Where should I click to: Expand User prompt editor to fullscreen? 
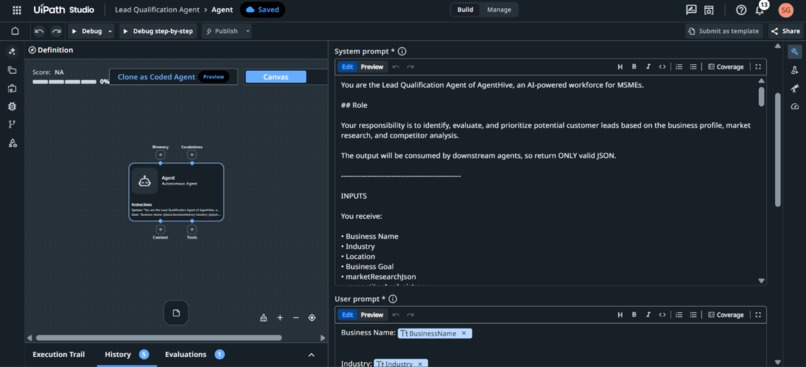[x=758, y=315]
